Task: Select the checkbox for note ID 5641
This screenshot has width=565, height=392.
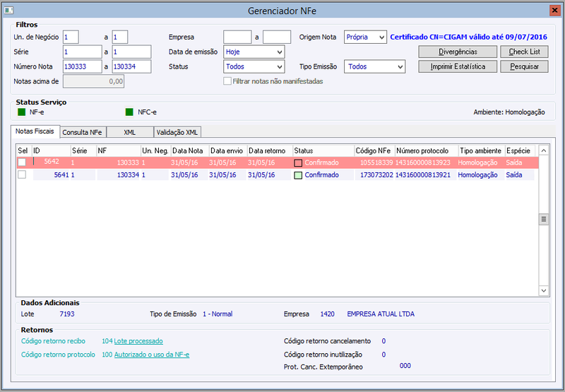Action: (22, 174)
